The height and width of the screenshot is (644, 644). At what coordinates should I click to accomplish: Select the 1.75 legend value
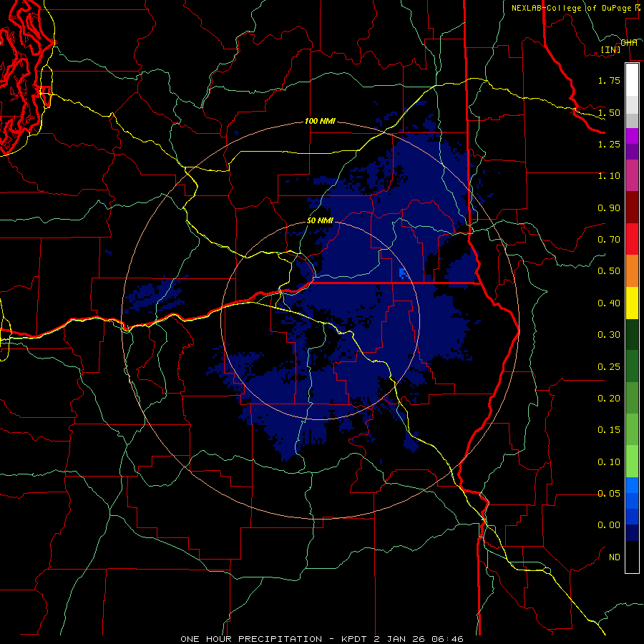click(609, 80)
